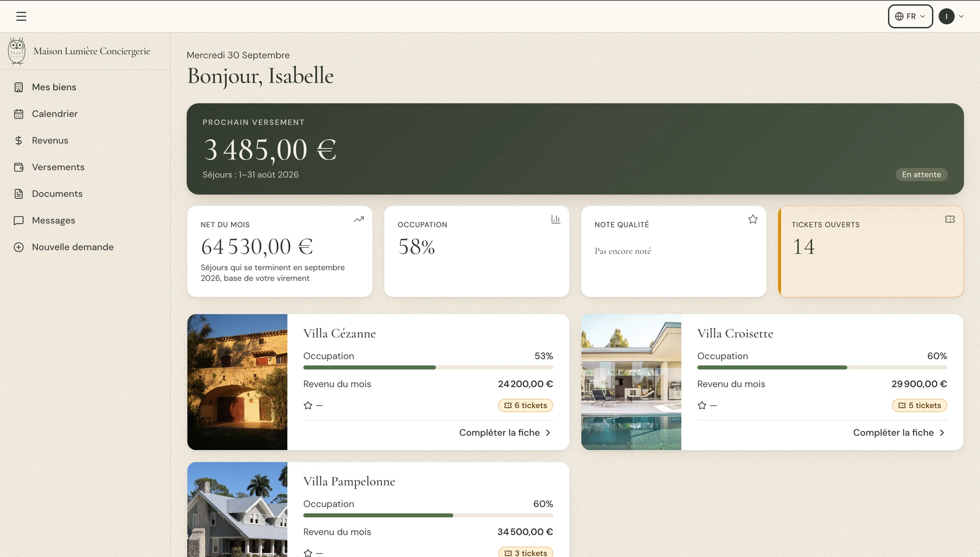
Task: Click Villa Cézanne occupation progress bar
Action: click(x=428, y=367)
